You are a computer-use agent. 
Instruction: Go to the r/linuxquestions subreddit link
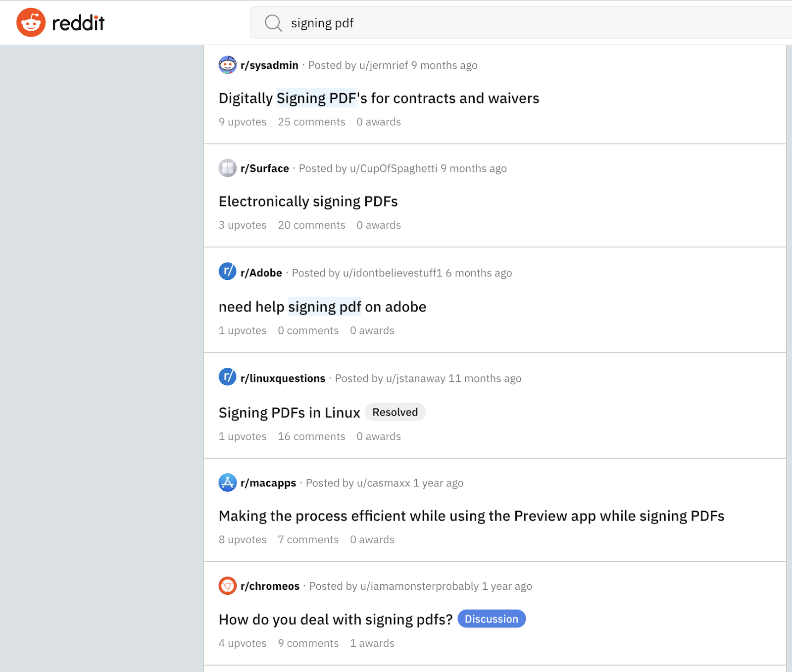click(283, 378)
